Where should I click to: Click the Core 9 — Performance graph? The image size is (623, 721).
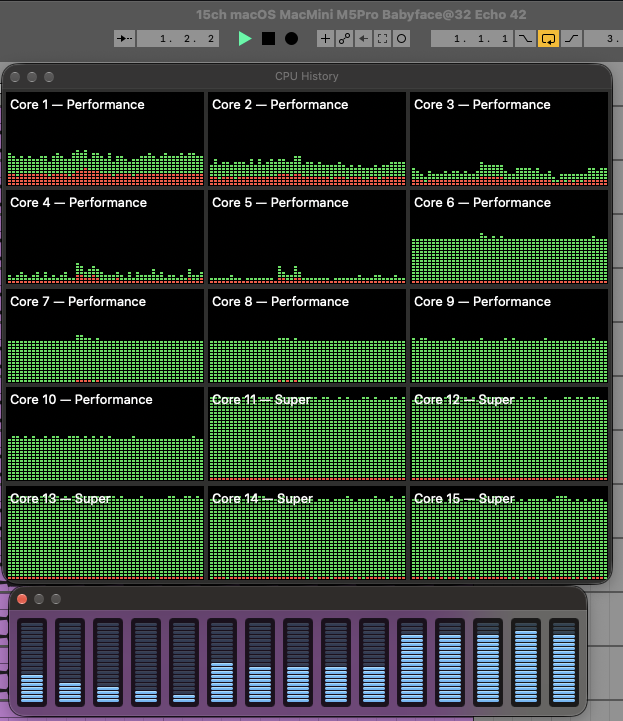pyautogui.click(x=509, y=336)
